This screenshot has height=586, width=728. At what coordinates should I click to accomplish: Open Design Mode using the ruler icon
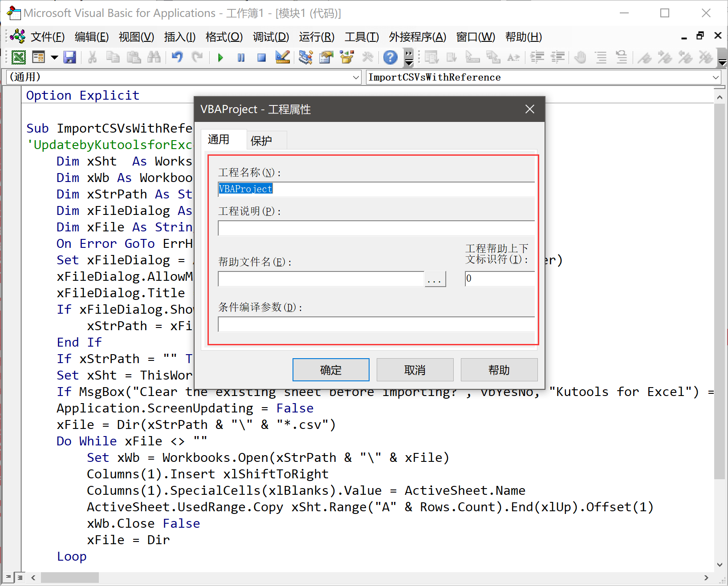coord(282,57)
